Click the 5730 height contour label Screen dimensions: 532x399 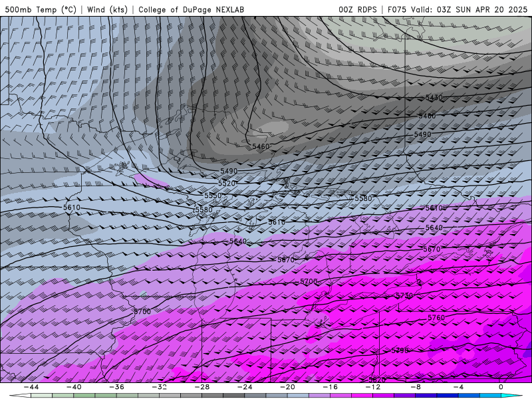[404, 295]
